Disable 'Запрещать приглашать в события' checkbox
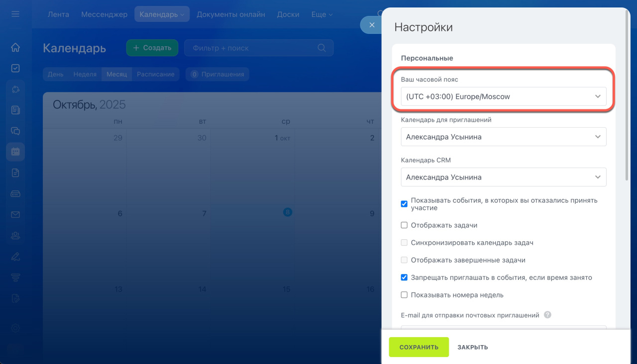 [404, 277]
